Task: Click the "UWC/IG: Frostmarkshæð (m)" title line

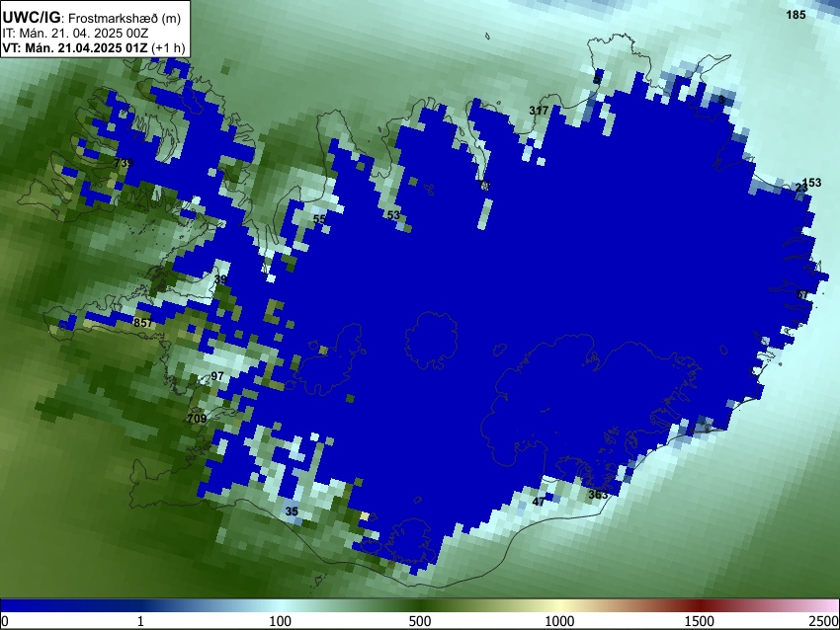Action: pos(92,18)
